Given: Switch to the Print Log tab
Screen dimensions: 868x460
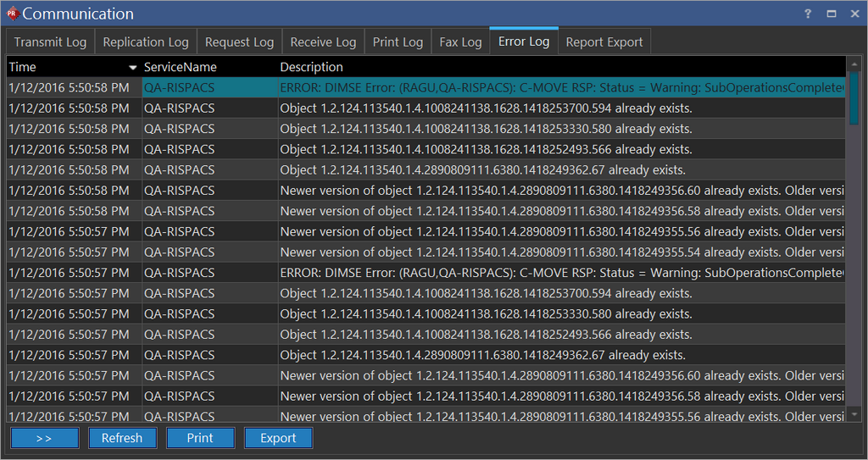Looking at the screenshot, I should pyautogui.click(x=398, y=42).
